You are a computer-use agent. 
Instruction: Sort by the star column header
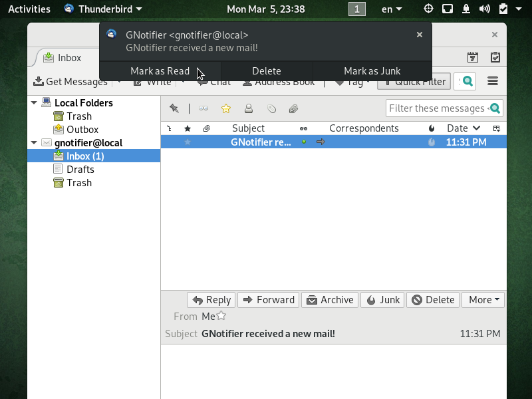188,128
